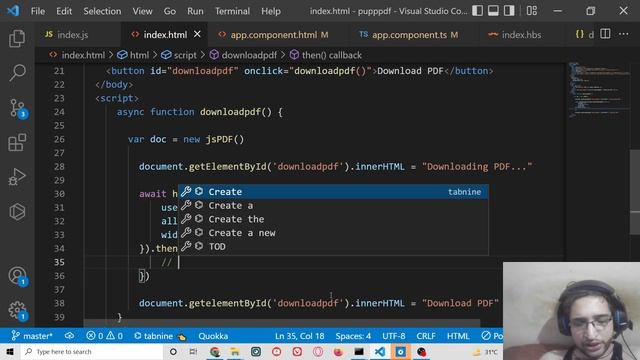The width and height of the screenshot is (640, 360).
Task: Open the hexagon icon view in activity bar
Action: [x=17, y=211]
